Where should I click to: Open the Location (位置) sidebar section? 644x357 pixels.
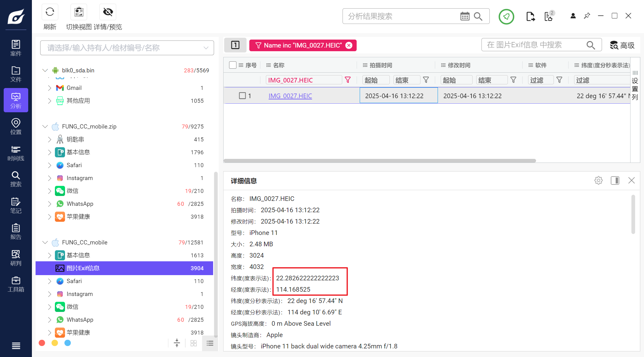pos(16,126)
